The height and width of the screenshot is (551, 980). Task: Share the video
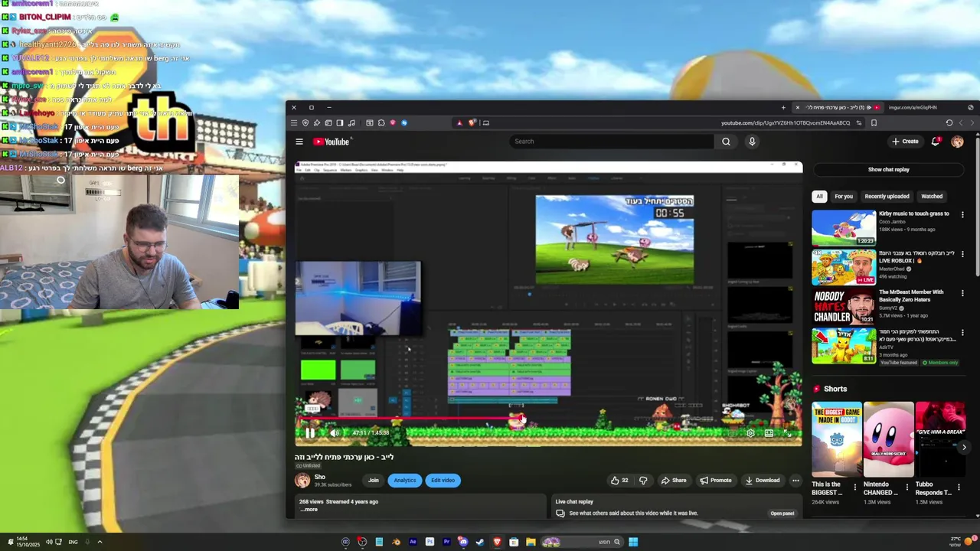pos(674,481)
